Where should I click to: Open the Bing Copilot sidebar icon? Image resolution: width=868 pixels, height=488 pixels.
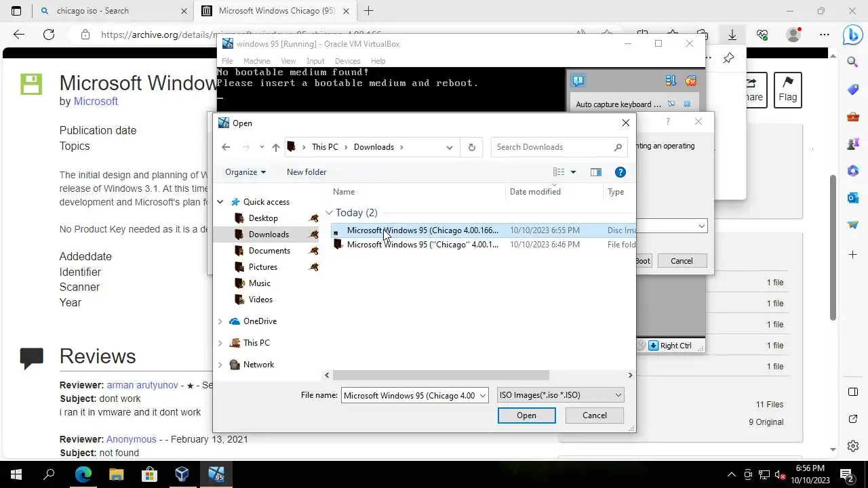[852, 35]
